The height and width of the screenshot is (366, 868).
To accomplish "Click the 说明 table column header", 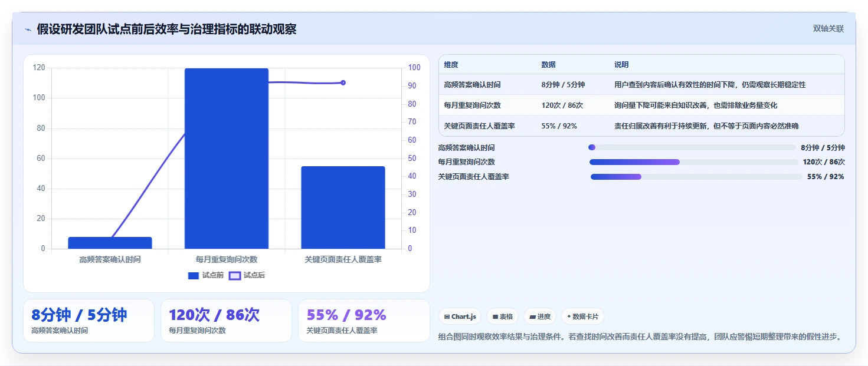I will point(621,65).
